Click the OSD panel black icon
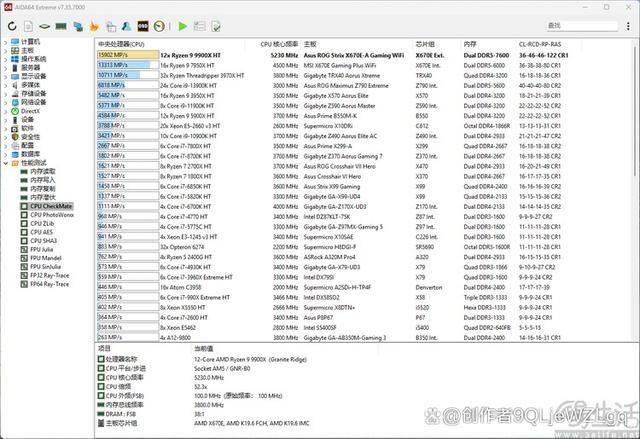Viewport: 640px width, 439px height. click(144, 25)
